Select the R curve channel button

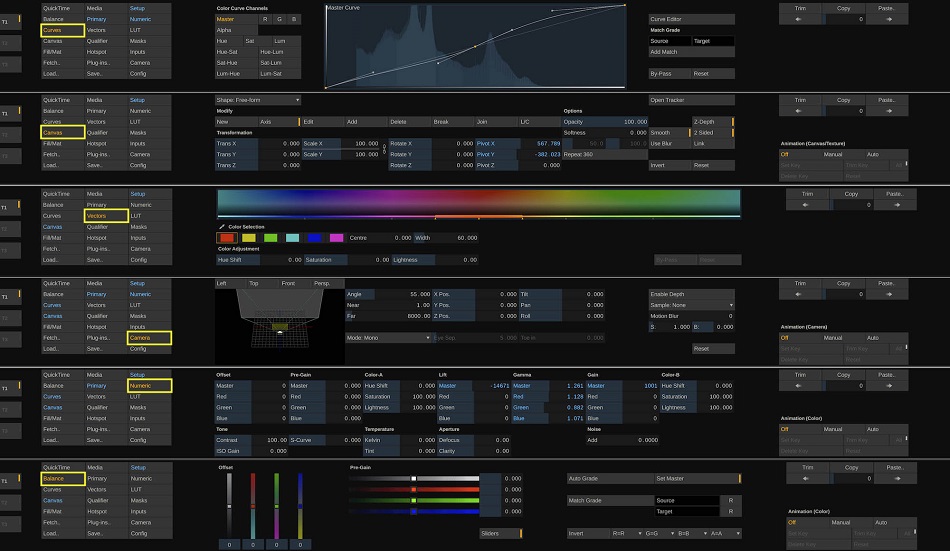[265, 19]
